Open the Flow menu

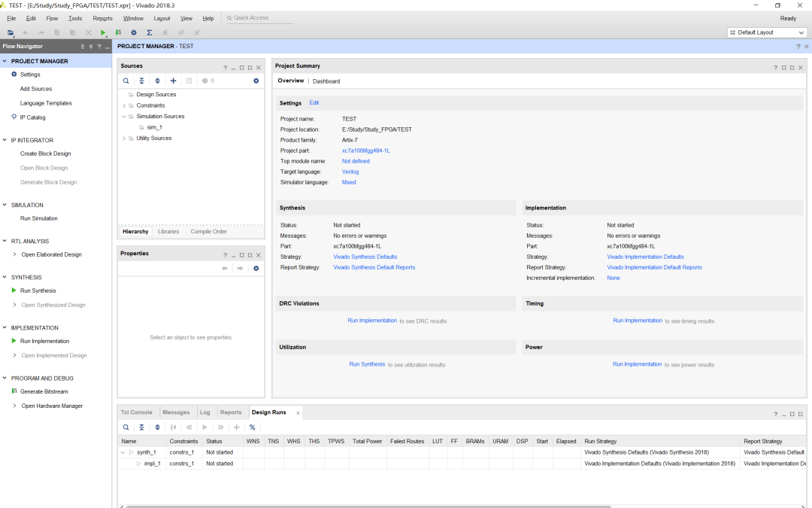pyautogui.click(x=52, y=18)
